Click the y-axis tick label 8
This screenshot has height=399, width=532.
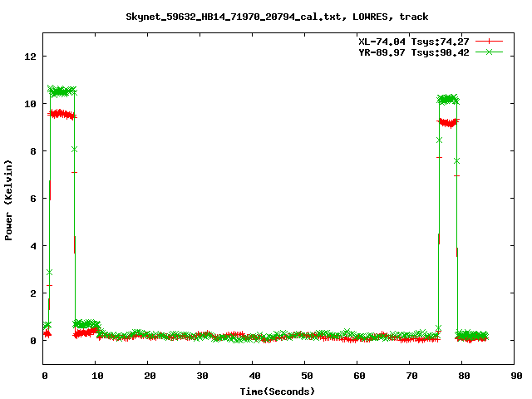click(33, 151)
